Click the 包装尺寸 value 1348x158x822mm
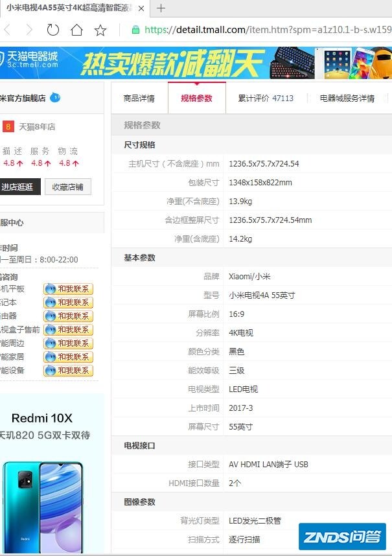The height and width of the screenshot is (556, 392). pyautogui.click(x=260, y=183)
